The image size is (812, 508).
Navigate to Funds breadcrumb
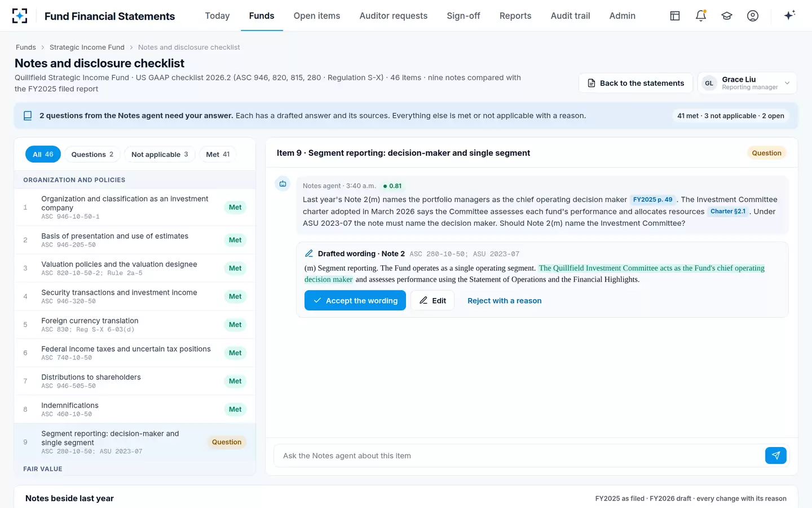coord(26,47)
